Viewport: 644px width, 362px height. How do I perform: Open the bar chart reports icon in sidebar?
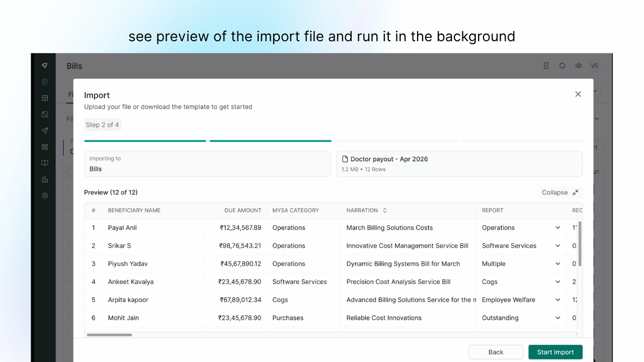coord(45,179)
